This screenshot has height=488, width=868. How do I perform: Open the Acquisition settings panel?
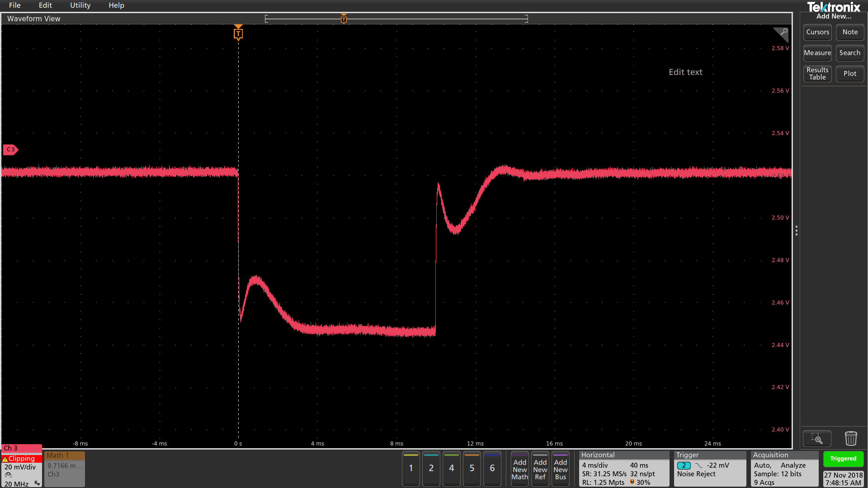click(784, 469)
